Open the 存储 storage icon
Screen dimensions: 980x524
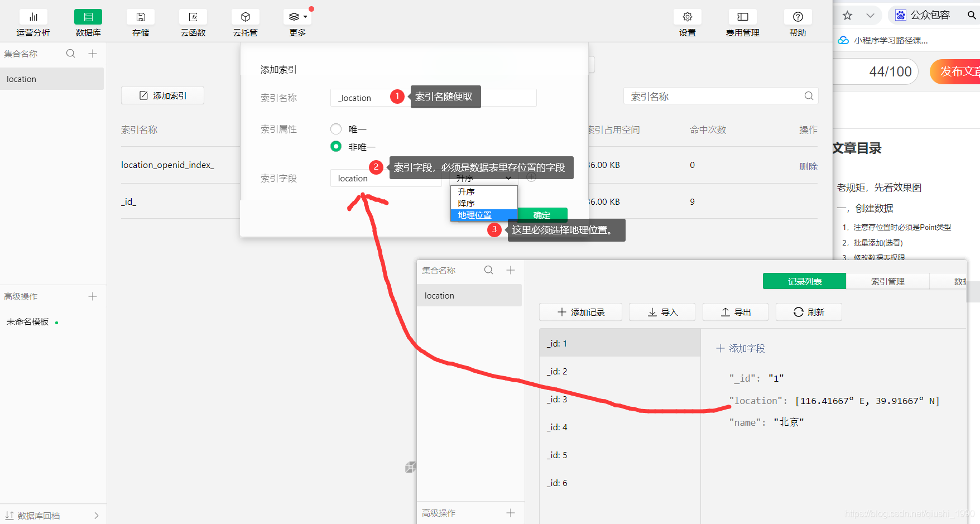coord(141,17)
